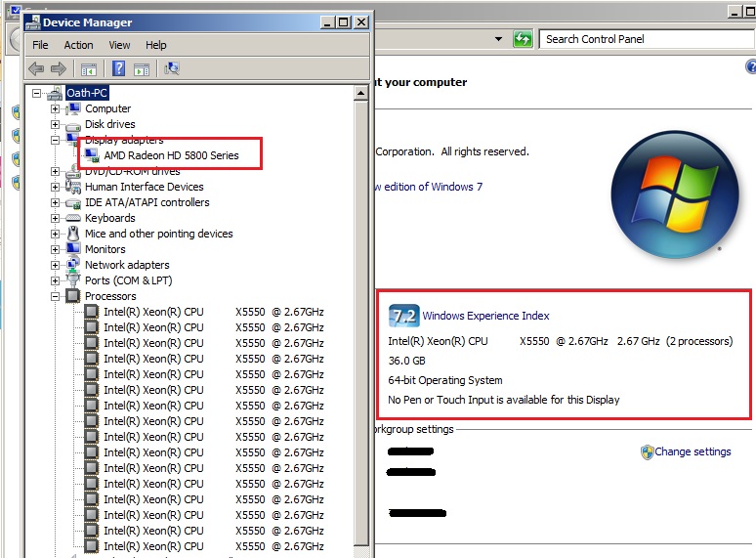The image size is (756, 558).
Task: Expand the Ports (COM & LPT) node
Action: click(x=55, y=280)
